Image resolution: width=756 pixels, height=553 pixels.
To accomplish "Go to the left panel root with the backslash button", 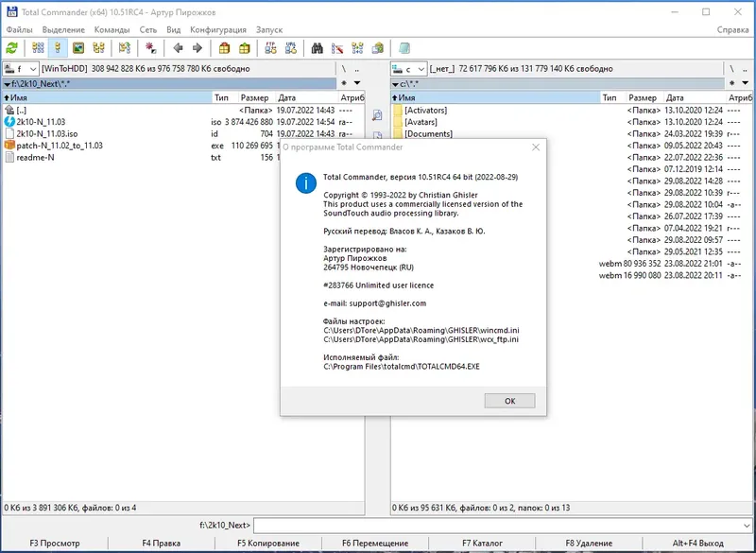I will point(344,69).
